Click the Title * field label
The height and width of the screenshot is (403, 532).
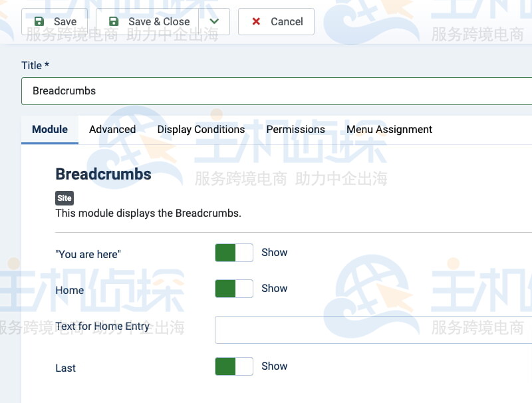35,65
